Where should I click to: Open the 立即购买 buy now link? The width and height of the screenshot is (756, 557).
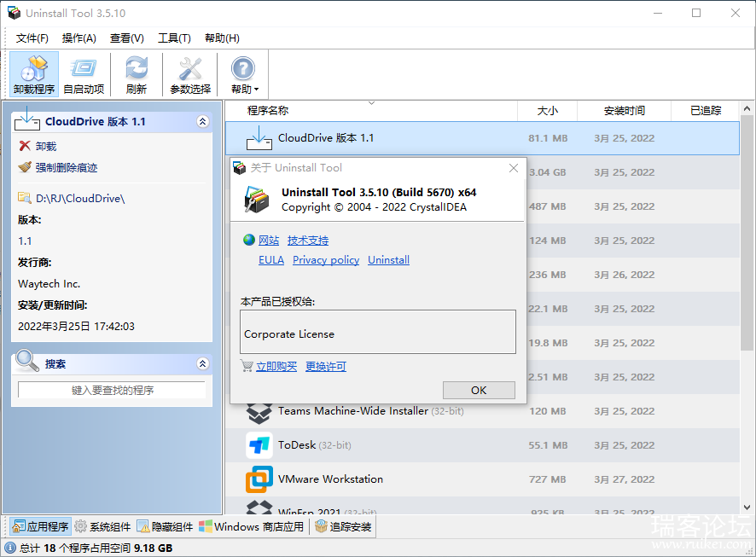coord(276,367)
